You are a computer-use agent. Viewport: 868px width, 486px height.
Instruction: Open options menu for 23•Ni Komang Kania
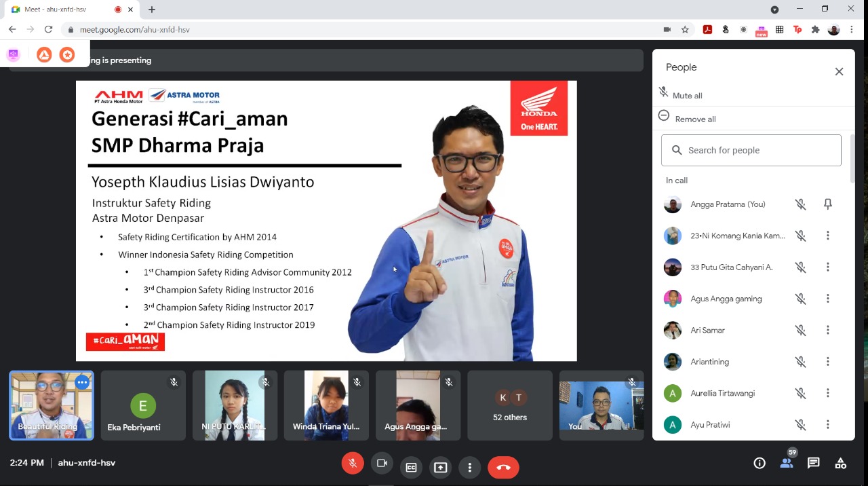(828, 236)
